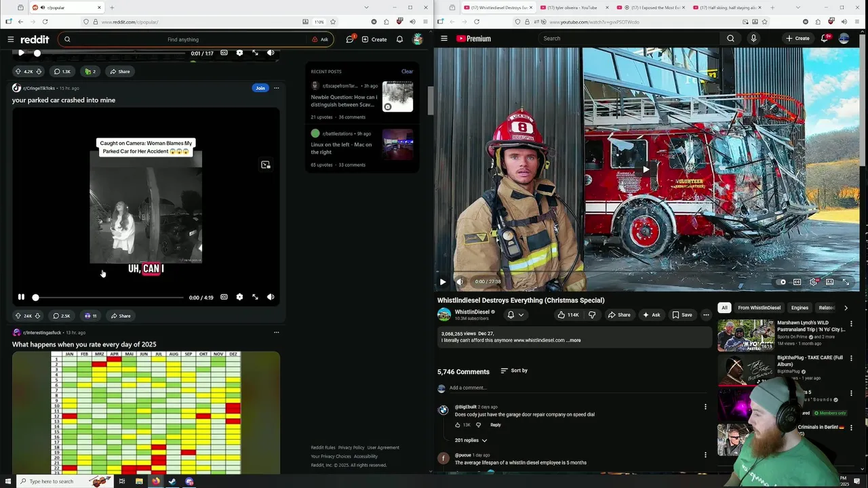This screenshot has height=488, width=868.
Task: Expand video description with ...more
Action: pyautogui.click(x=574, y=340)
